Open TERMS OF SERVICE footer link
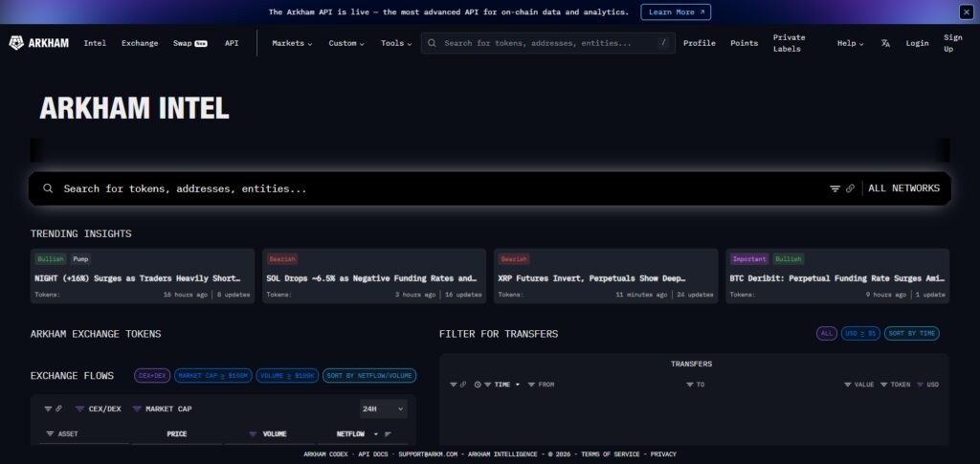Screen dimensions: 980x464 click(x=610, y=454)
